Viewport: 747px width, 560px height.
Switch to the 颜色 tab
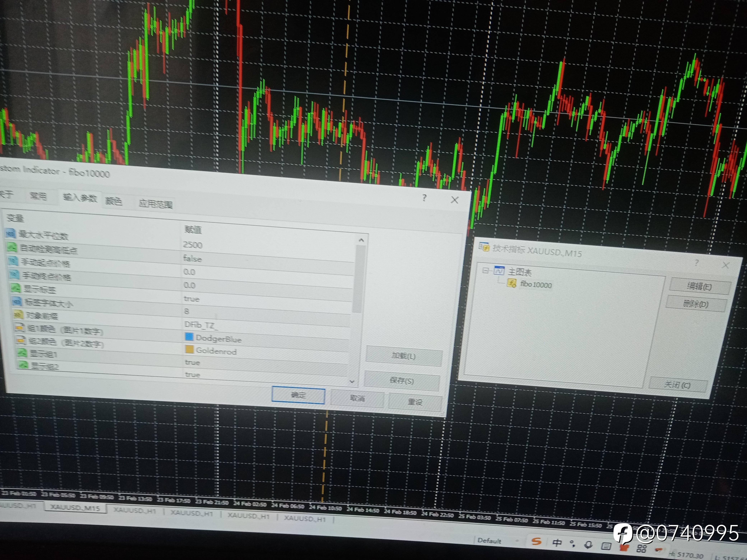pos(113,202)
